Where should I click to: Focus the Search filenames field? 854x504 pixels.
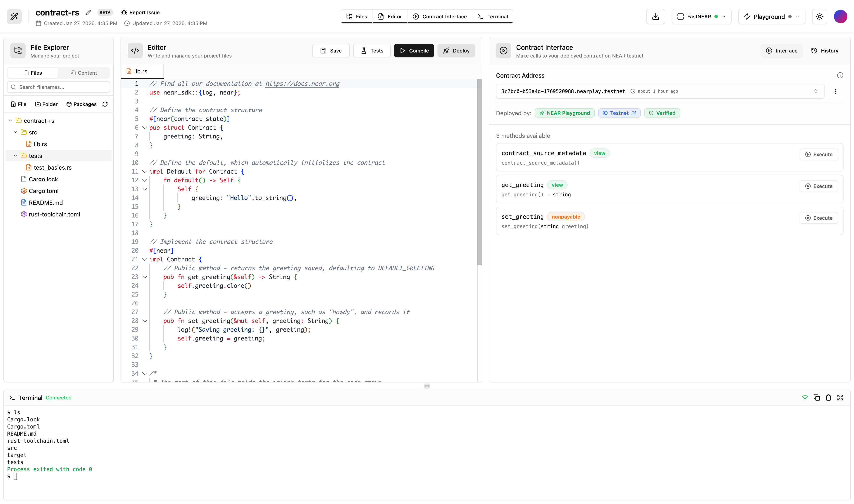click(58, 87)
